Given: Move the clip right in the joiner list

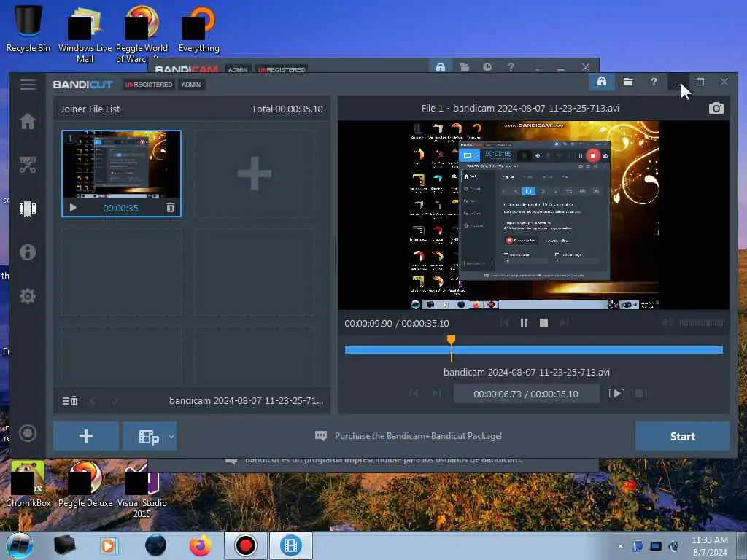Looking at the screenshot, I should pos(115,401).
